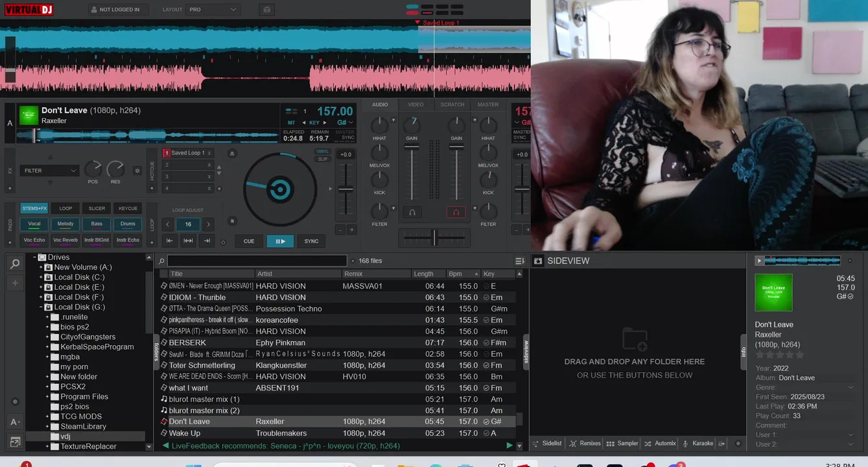The width and height of the screenshot is (868, 467).
Task: Select the LOOP pads page
Action: (65, 208)
